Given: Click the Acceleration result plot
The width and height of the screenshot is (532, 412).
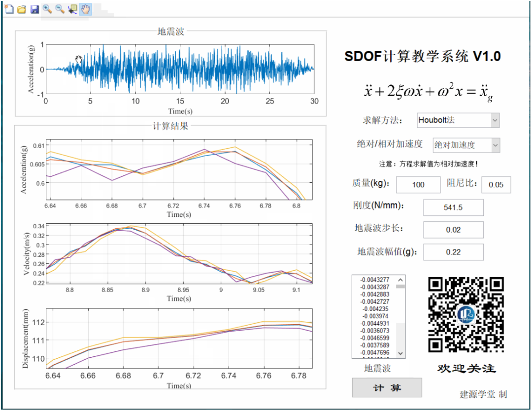Looking at the screenshot, I should click(179, 170).
